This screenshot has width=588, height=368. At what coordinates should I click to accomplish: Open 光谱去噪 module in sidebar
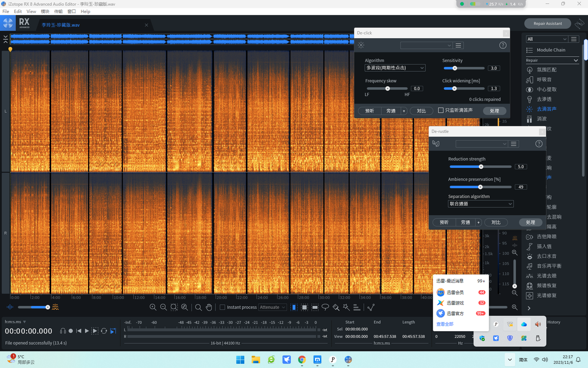click(546, 276)
